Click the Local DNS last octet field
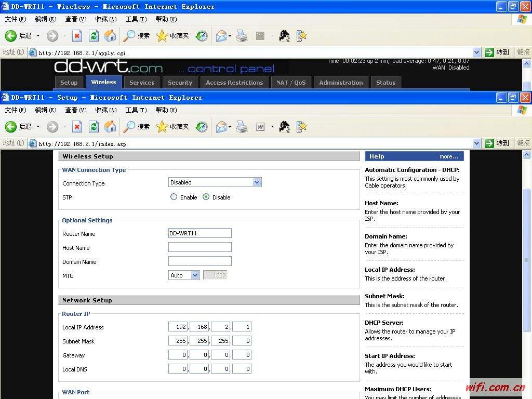The height and width of the screenshot is (399, 532). click(x=242, y=369)
